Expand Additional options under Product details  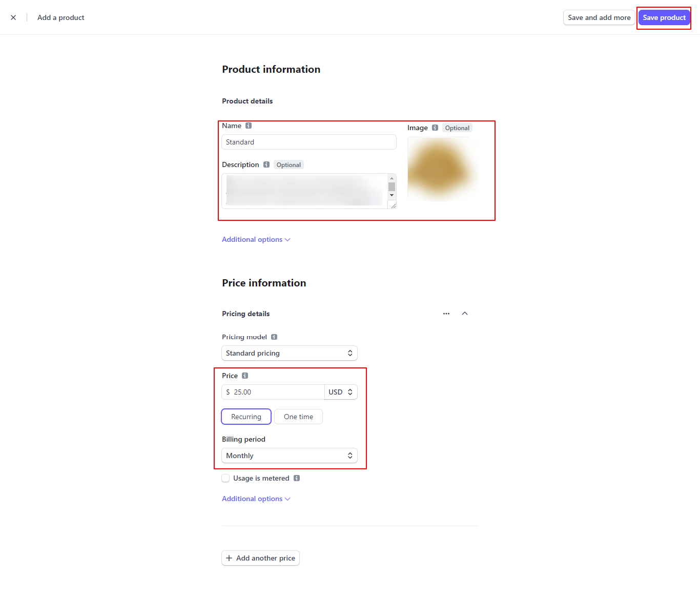(x=256, y=239)
